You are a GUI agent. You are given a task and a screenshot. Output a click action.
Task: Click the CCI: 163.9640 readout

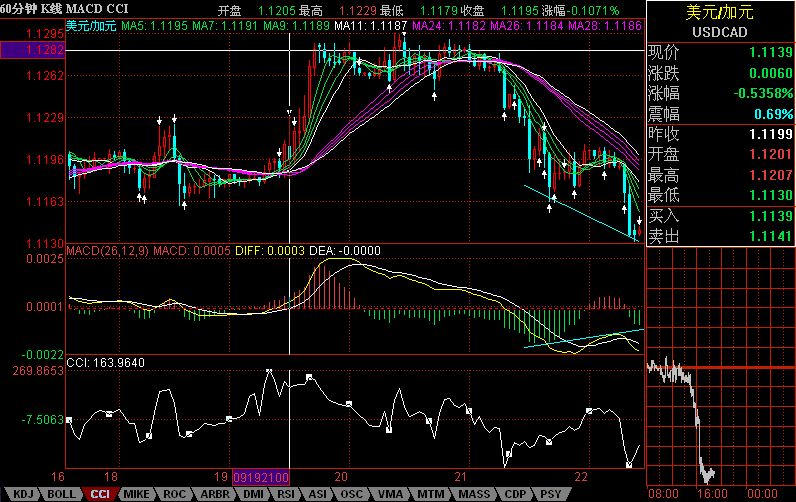[106, 363]
